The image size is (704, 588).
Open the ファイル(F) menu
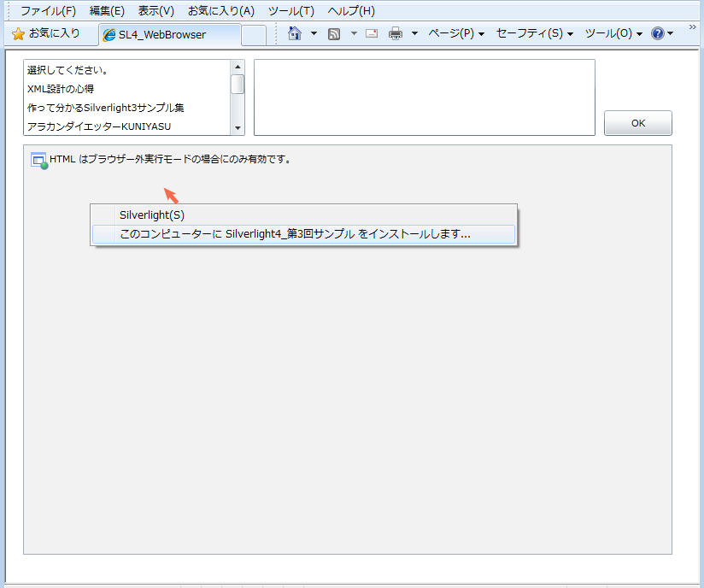[x=48, y=11]
